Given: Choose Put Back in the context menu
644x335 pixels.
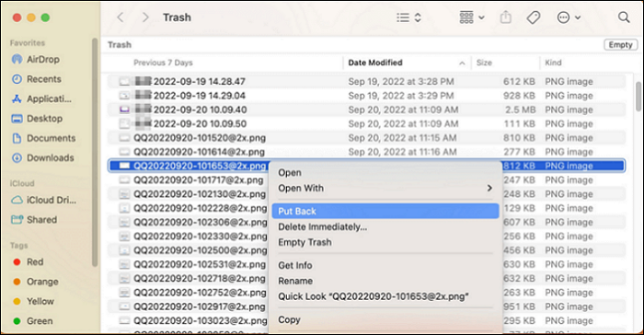Looking at the screenshot, I should pyautogui.click(x=385, y=212).
